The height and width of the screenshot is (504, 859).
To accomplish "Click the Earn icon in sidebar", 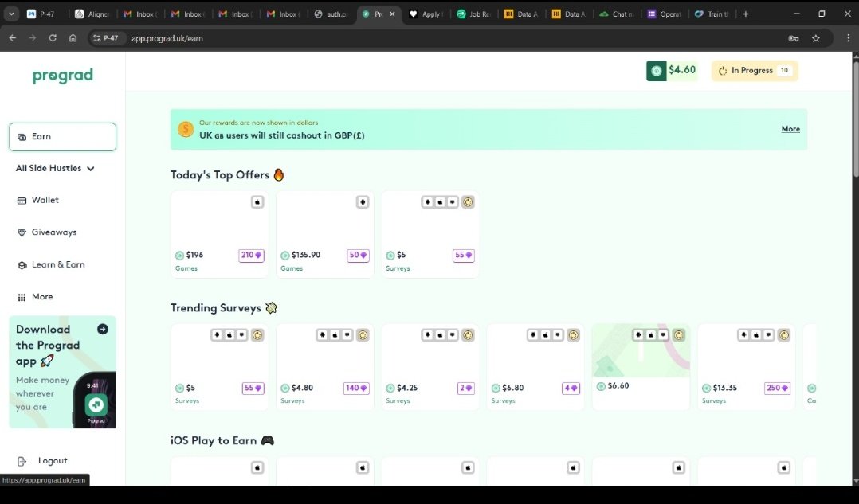I will click(22, 138).
